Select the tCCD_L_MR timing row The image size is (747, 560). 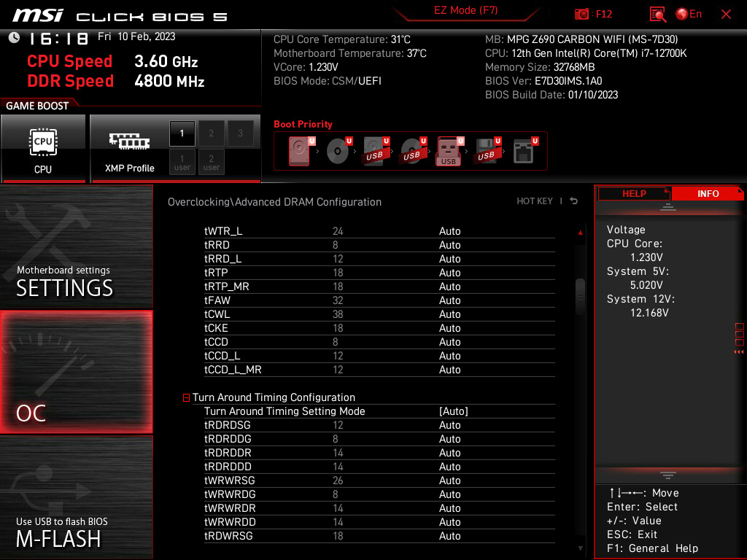point(379,370)
